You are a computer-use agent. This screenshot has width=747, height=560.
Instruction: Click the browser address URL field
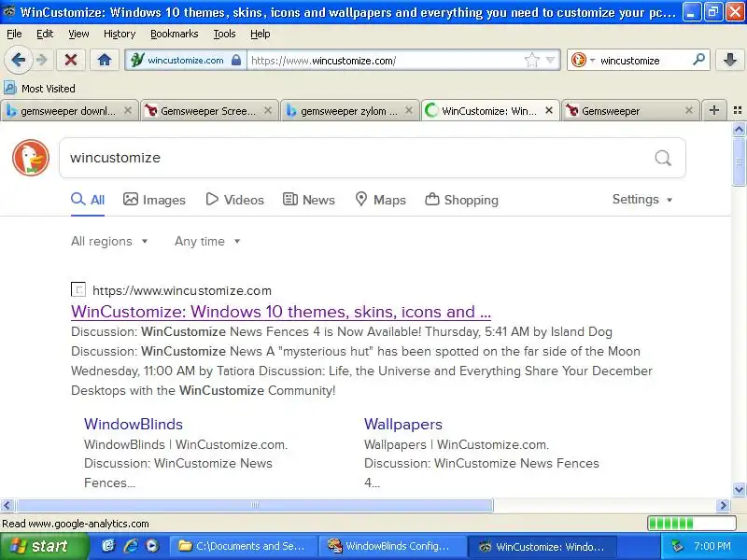tap(384, 61)
